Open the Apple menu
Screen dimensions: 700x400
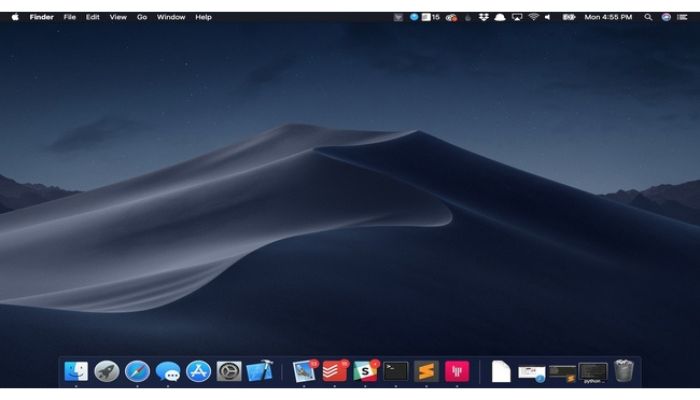pos(15,17)
